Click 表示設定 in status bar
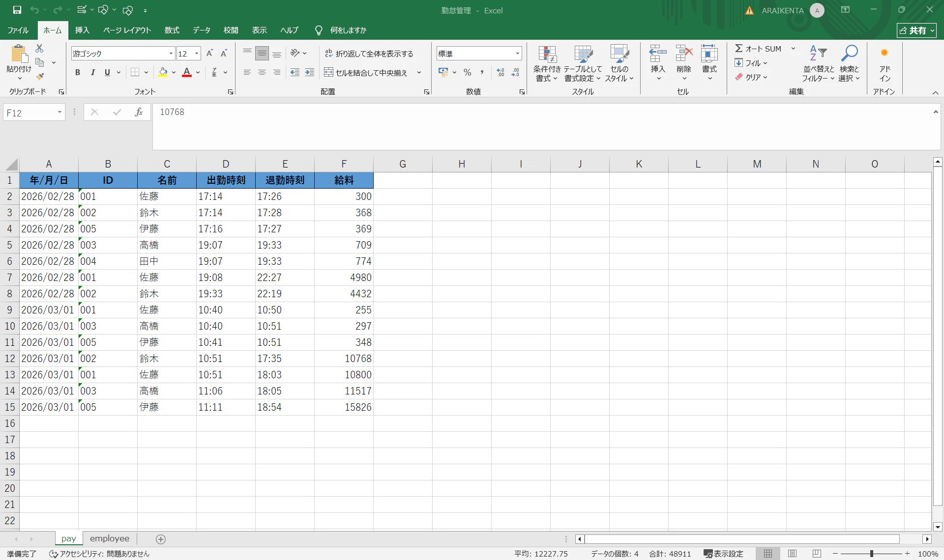 coord(723,554)
